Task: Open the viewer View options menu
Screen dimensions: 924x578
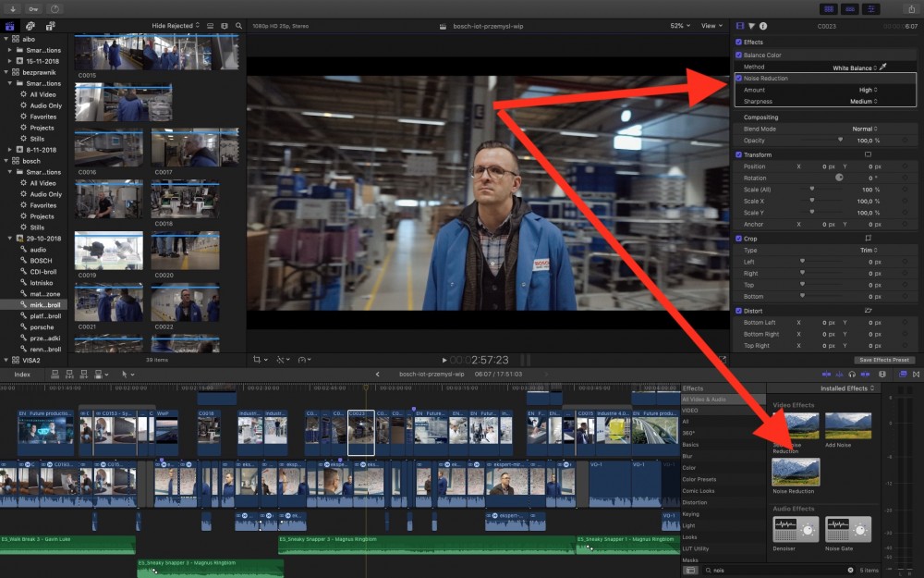Action: click(711, 26)
